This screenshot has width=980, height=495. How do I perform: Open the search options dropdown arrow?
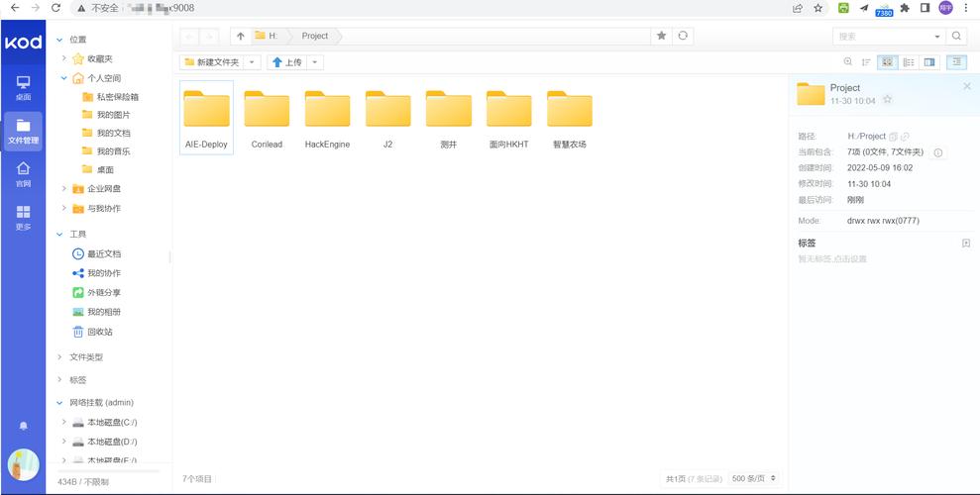click(936, 37)
